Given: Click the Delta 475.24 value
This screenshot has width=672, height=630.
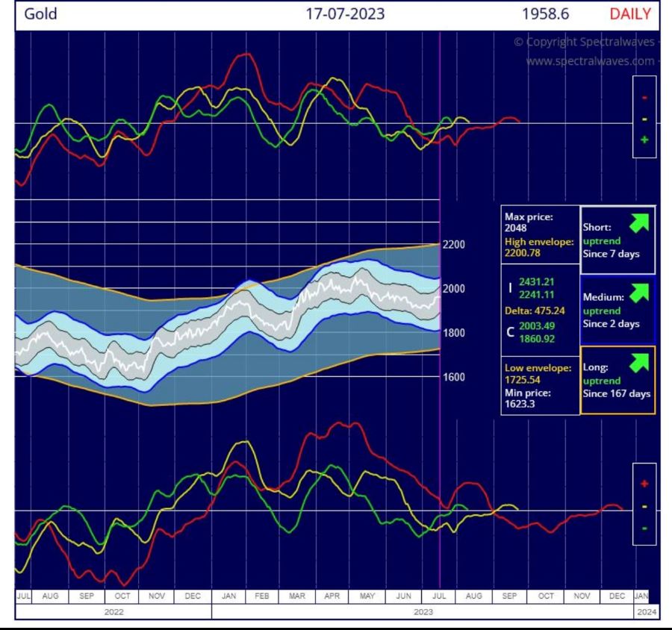Looking at the screenshot, I should (x=543, y=310).
